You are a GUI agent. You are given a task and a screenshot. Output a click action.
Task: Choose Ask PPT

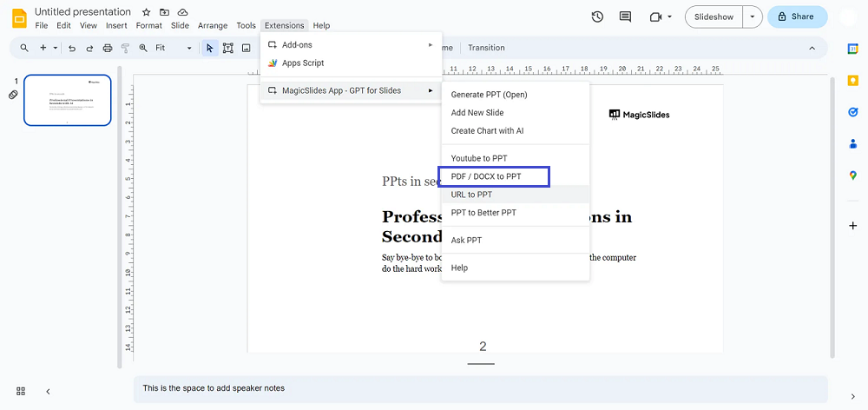[x=516, y=241]
